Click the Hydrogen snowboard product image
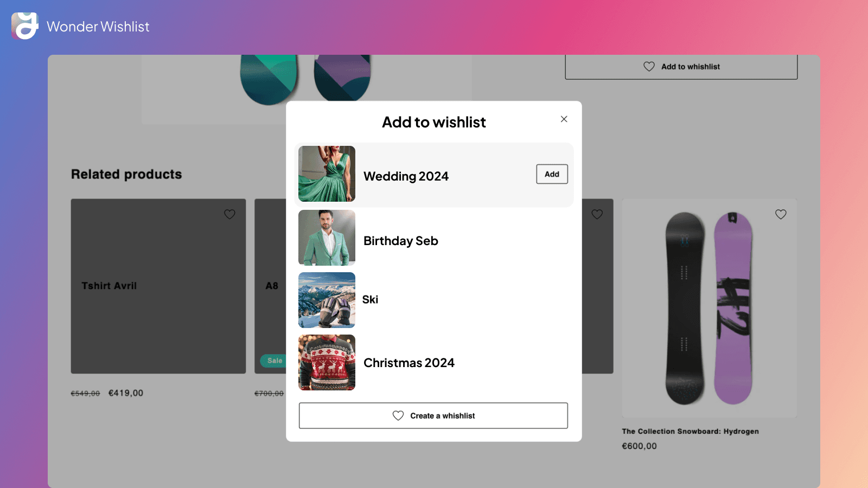Image resolution: width=868 pixels, height=488 pixels. (709, 308)
